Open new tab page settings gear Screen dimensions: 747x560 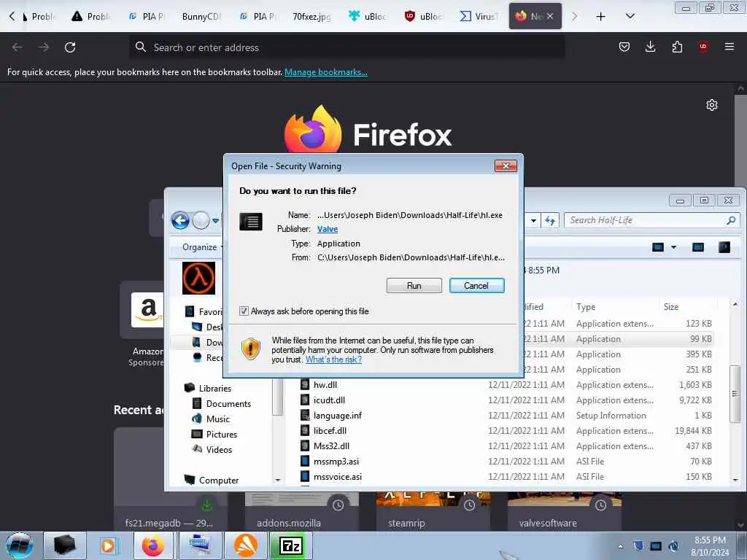tap(712, 105)
